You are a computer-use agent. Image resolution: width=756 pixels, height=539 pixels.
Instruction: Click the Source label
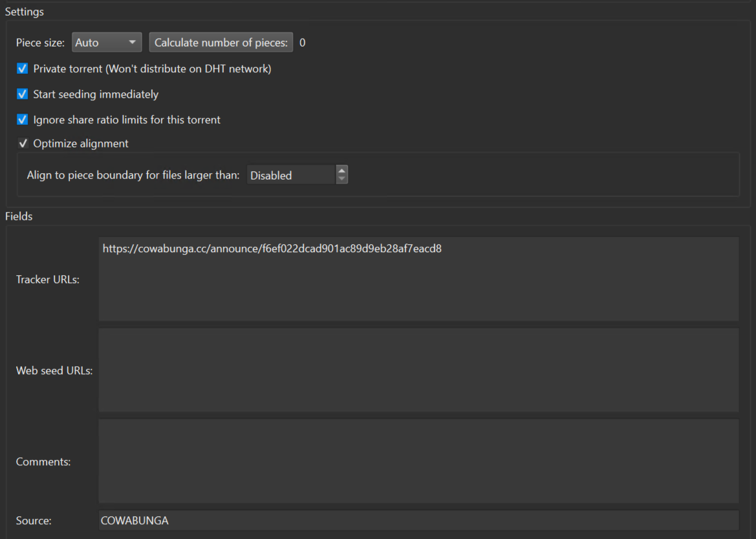coord(34,521)
